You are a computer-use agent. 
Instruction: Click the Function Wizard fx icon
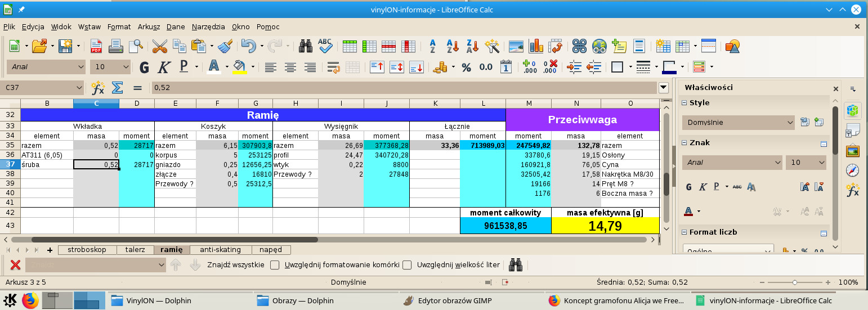click(x=98, y=88)
